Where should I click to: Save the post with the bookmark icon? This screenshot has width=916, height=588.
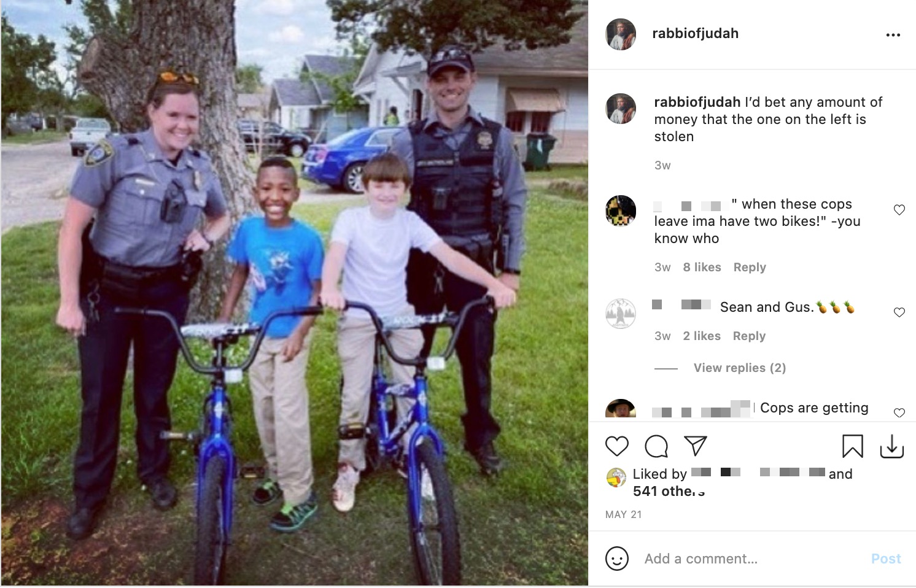[852, 446]
